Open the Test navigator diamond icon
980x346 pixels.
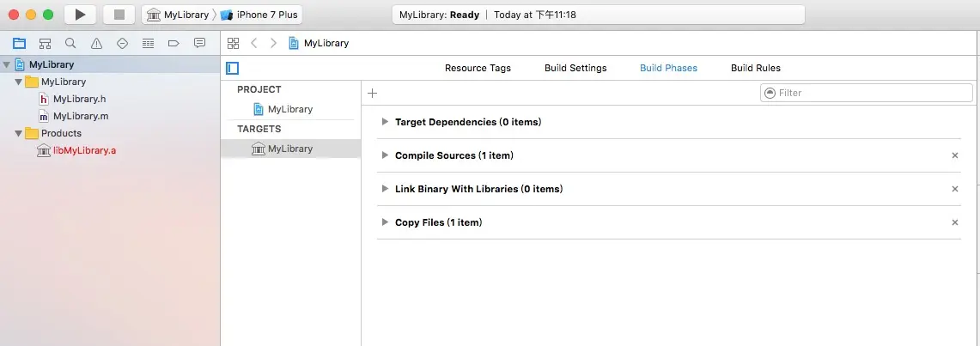123,43
